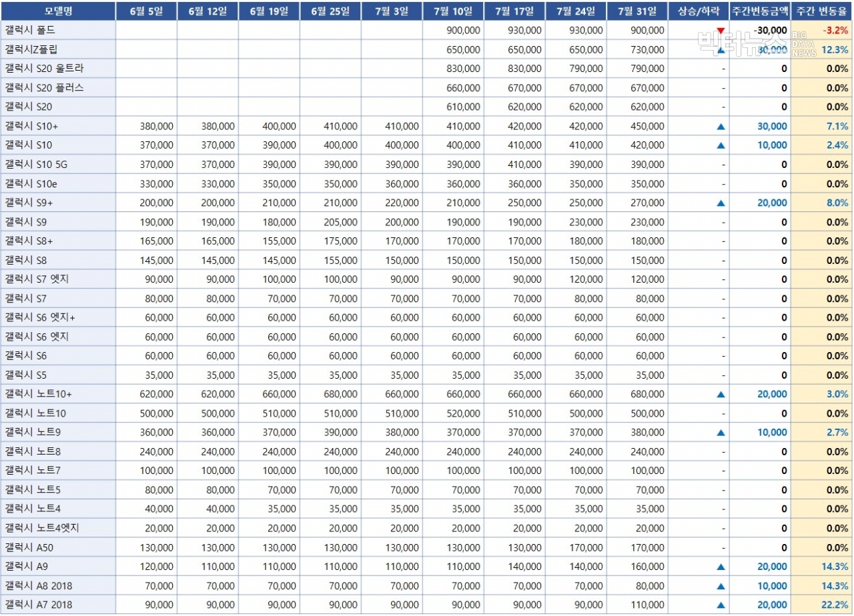Screen dimensions: 854x616
Task: Click 갤럭시 S9 price 205,000 on 6월 25일
Action: pos(340,222)
